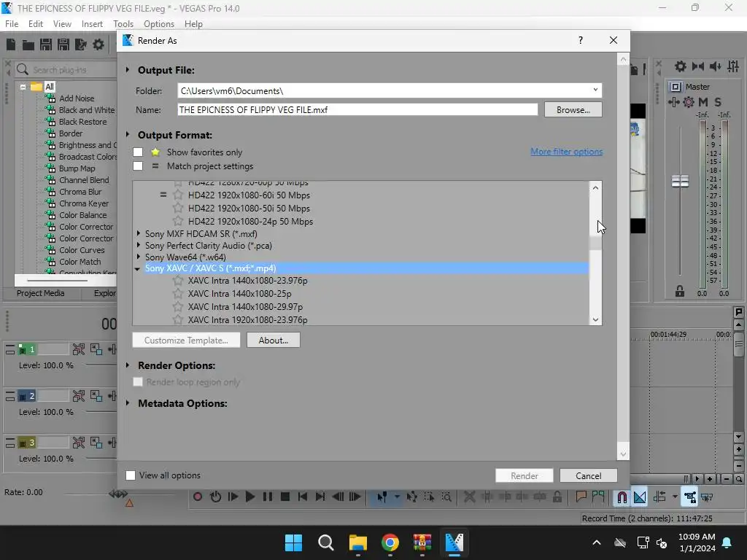Toggle Mute M button on Master bus

703,102
